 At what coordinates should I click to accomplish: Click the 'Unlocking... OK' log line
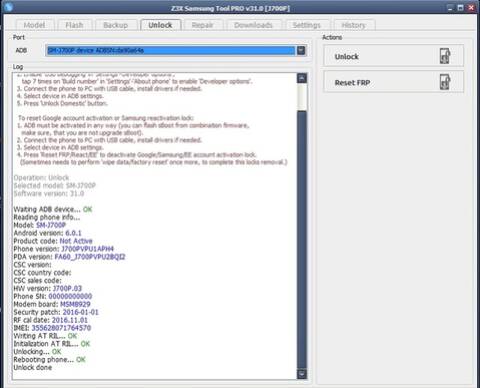pos(37,351)
